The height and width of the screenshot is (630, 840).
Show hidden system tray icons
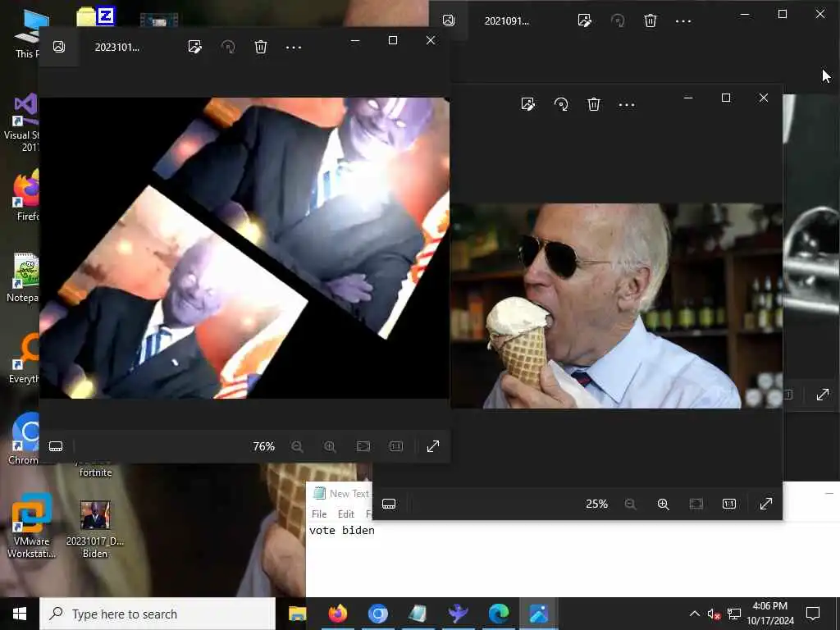tap(694, 614)
